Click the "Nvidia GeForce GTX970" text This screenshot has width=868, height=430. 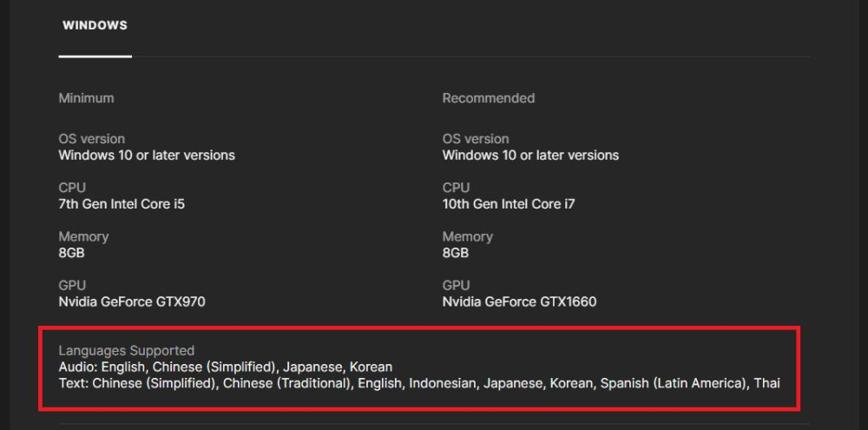pos(132,302)
